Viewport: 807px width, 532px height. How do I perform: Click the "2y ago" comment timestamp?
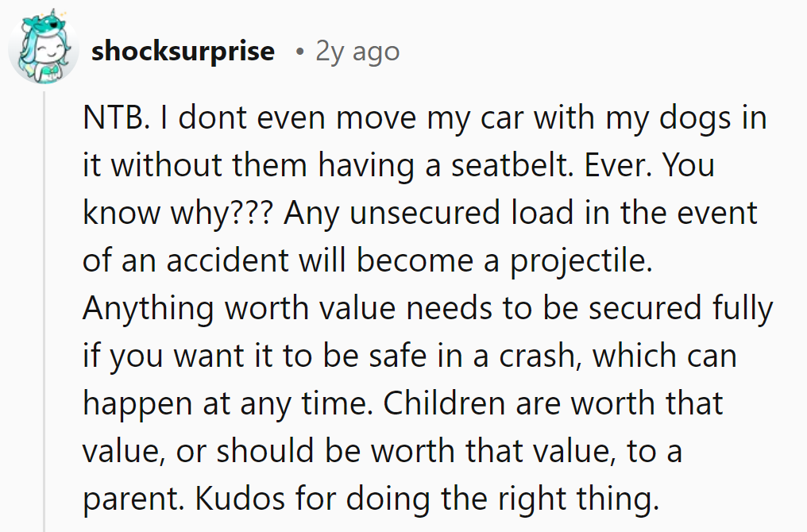coord(357,52)
